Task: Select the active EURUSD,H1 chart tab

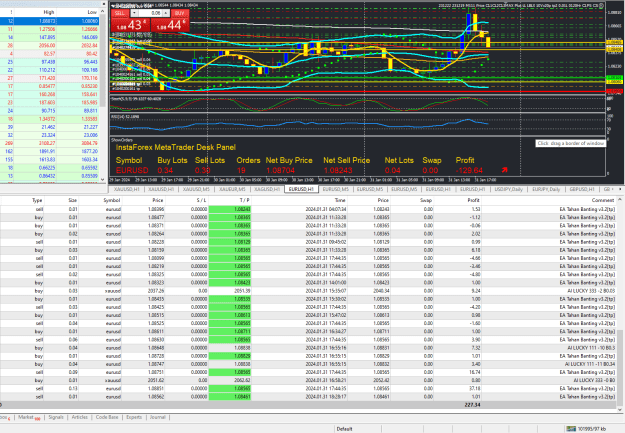Action: click(301, 189)
